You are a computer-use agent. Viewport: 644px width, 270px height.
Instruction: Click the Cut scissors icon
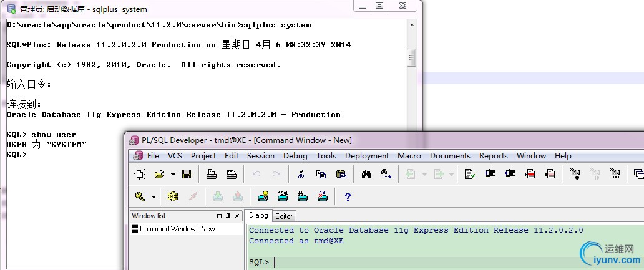[301, 174]
